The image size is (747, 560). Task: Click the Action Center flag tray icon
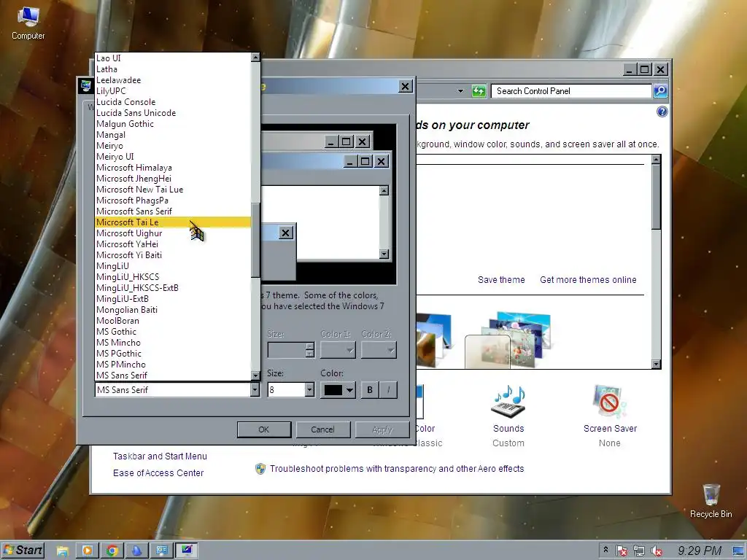pyautogui.click(x=622, y=551)
